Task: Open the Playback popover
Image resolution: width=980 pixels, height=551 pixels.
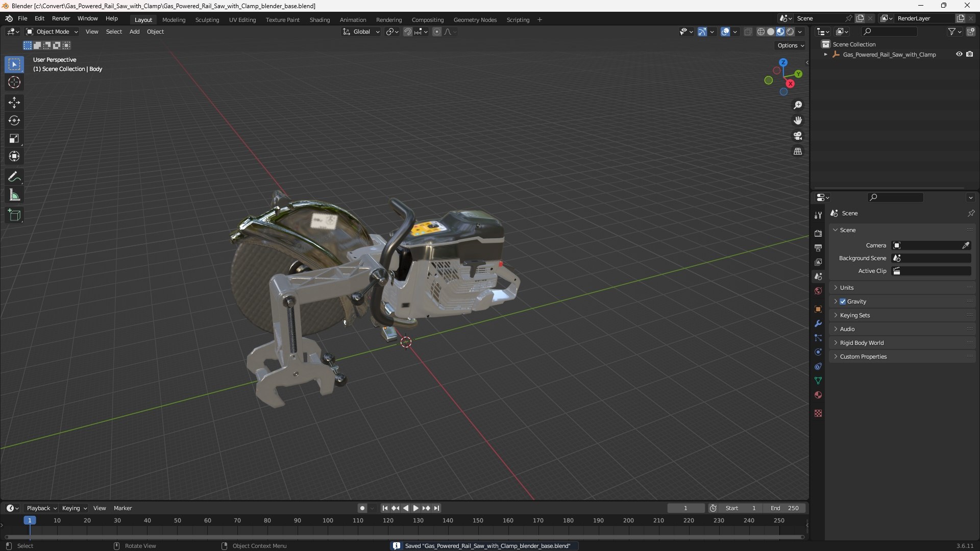Action: (41, 508)
